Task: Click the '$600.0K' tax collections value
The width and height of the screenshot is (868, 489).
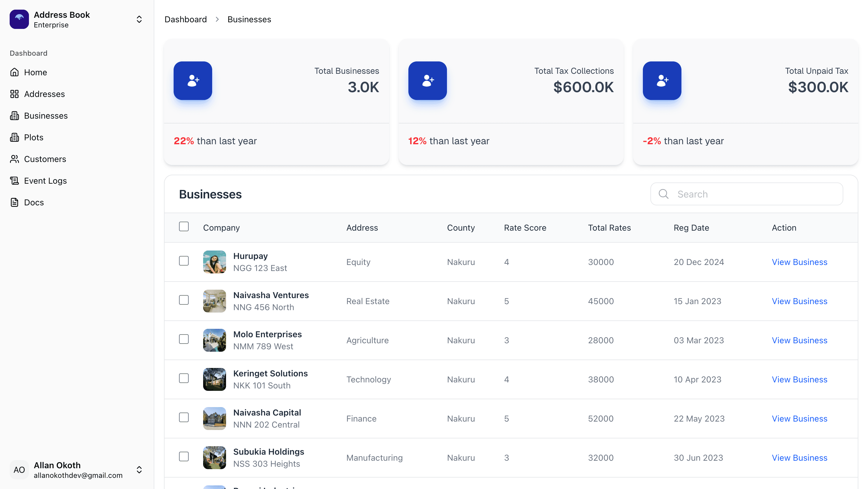Action: point(583,87)
